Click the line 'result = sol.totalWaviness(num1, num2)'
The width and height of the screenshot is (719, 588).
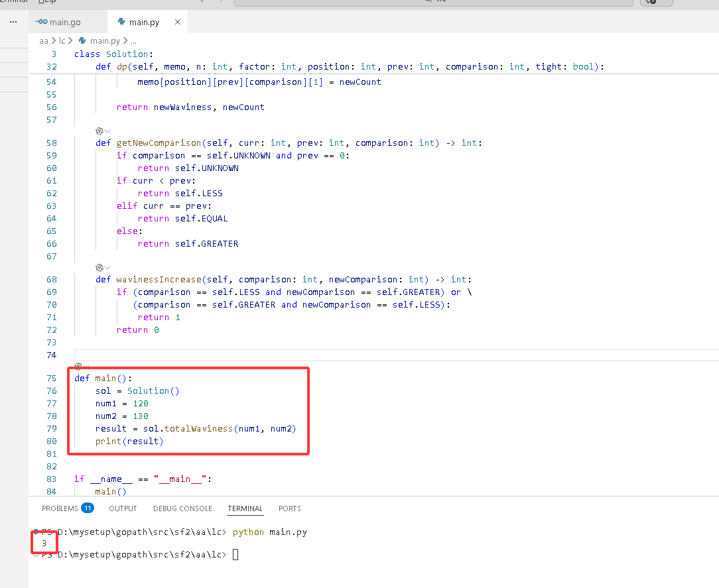tap(196, 429)
